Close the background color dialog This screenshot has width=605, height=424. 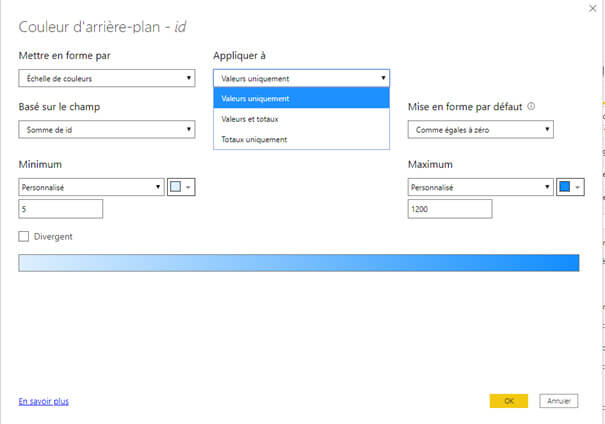point(592,8)
